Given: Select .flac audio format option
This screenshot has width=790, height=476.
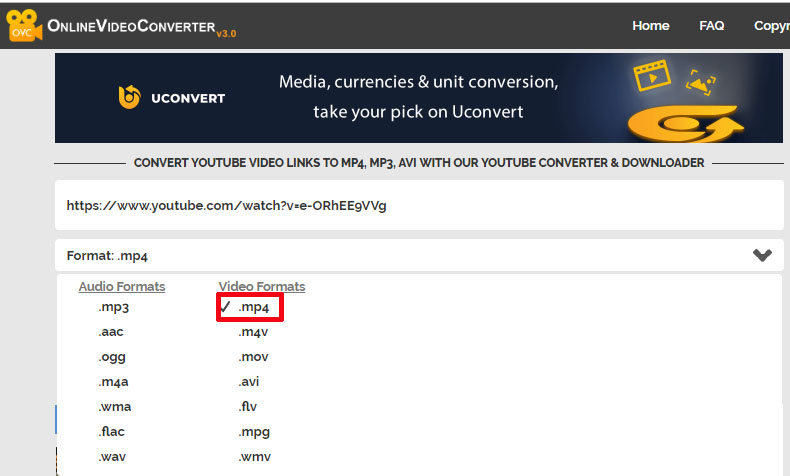Looking at the screenshot, I should (x=113, y=432).
